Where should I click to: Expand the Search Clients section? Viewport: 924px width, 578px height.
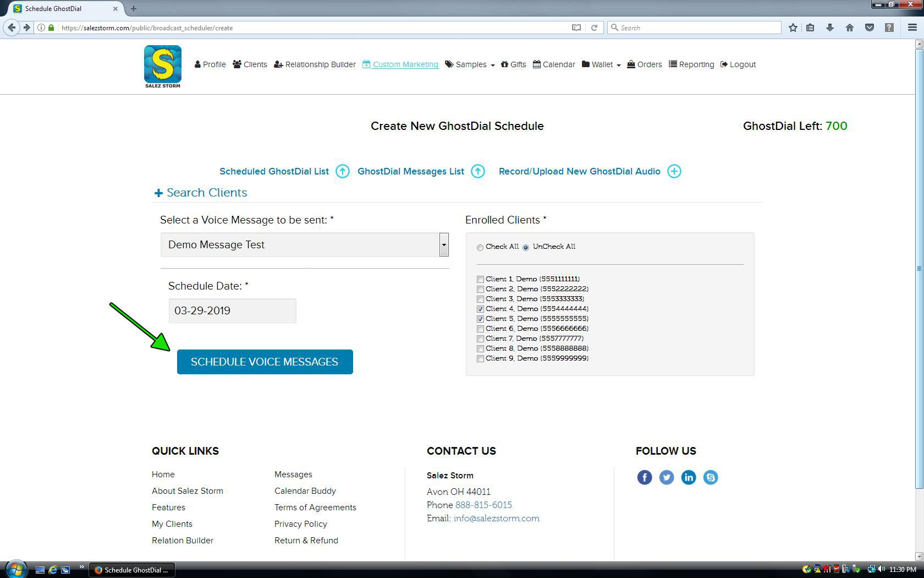201,193
